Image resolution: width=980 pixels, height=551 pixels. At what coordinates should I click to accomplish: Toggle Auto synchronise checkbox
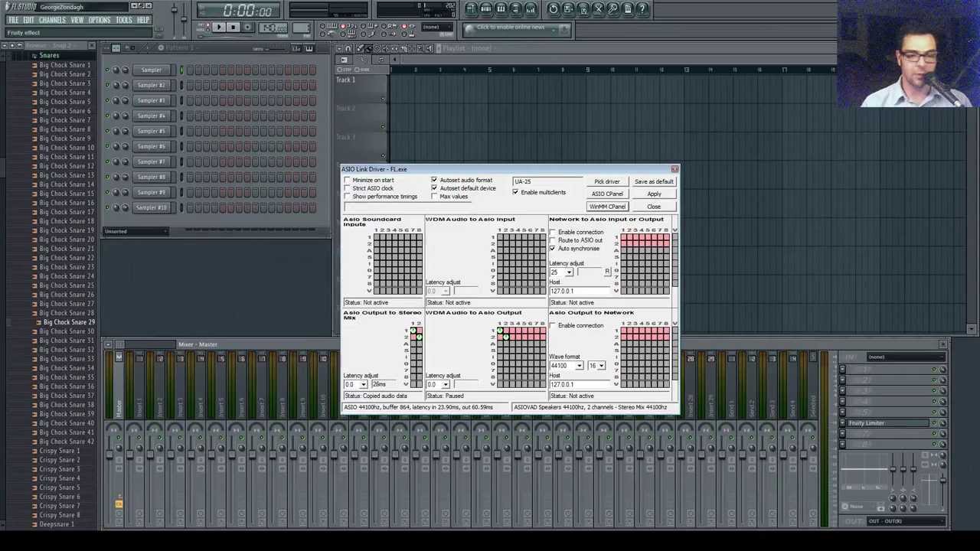(553, 249)
